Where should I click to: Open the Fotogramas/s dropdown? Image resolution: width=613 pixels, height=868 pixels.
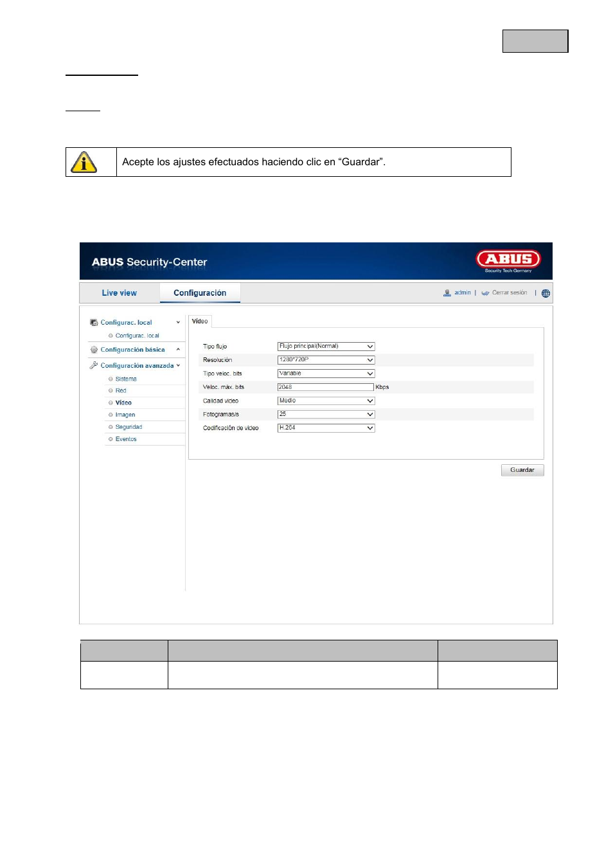326,415
